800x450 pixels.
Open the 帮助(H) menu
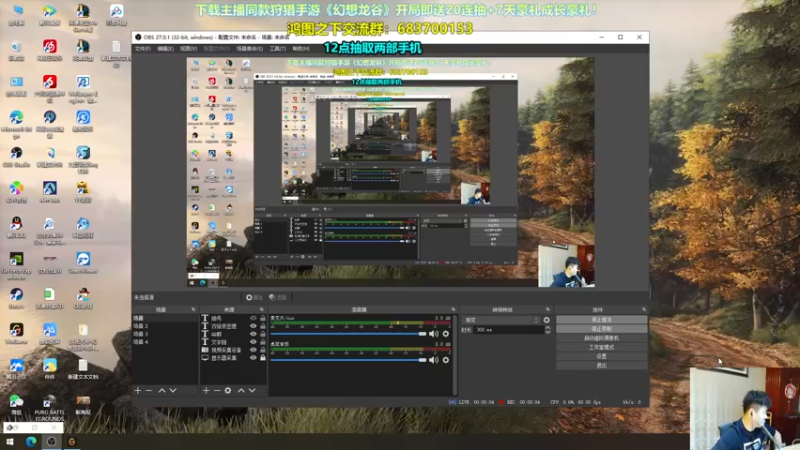301,49
